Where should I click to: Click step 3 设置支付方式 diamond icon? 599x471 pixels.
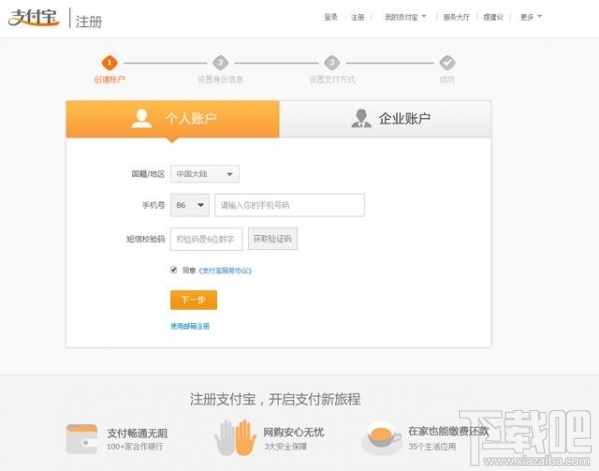(x=332, y=63)
